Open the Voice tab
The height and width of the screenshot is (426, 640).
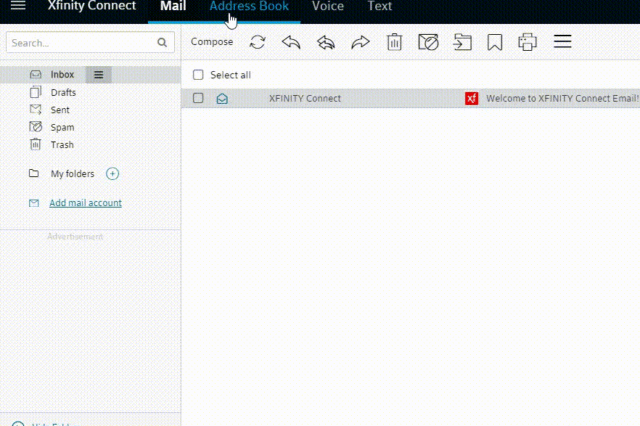click(x=327, y=7)
